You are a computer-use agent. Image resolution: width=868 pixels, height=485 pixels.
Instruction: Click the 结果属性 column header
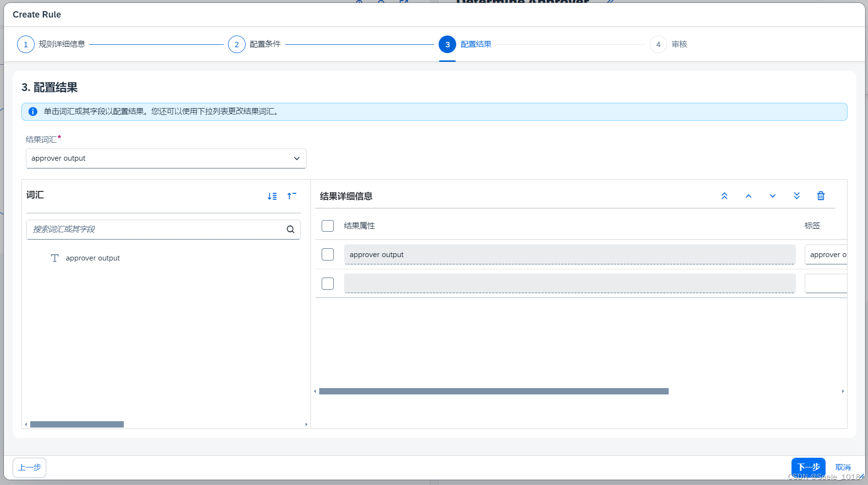[x=360, y=225]
